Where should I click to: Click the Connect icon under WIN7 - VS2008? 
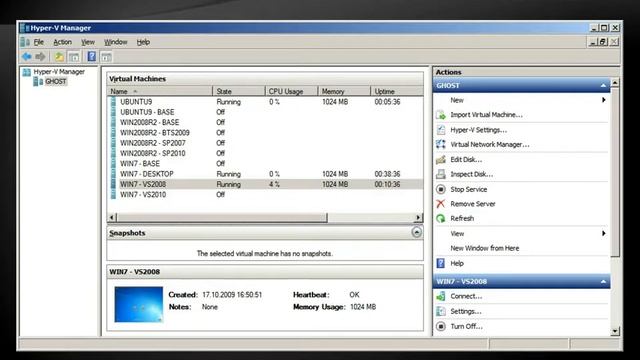[441, 296]
